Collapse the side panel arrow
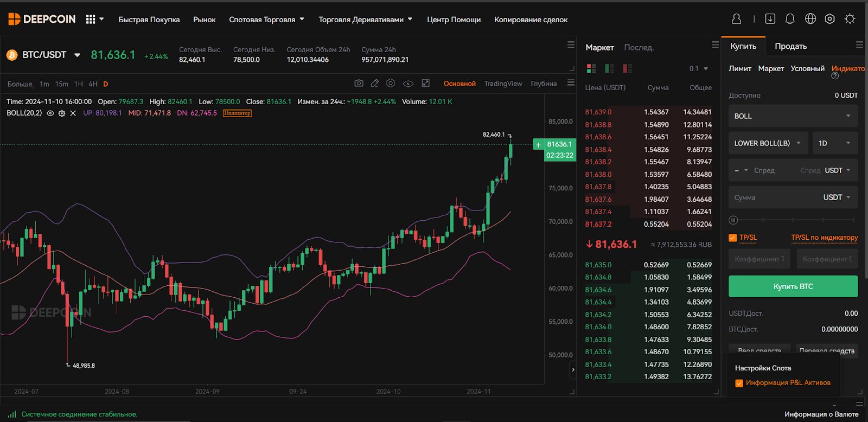The height and width of the screenshot is (422, 868). pyautogui.click(x=573, y=369)
